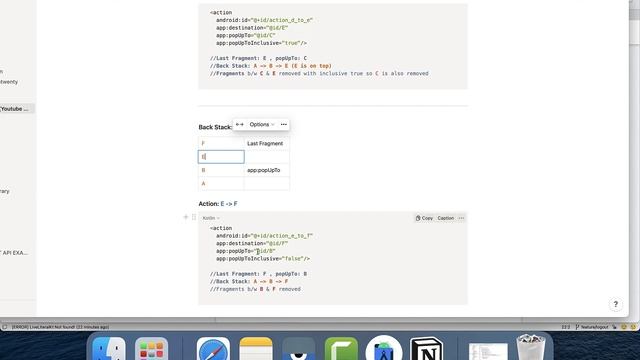Open the Kotlin language dropdown in code block

pyautogui.click(x=211, y=218)
